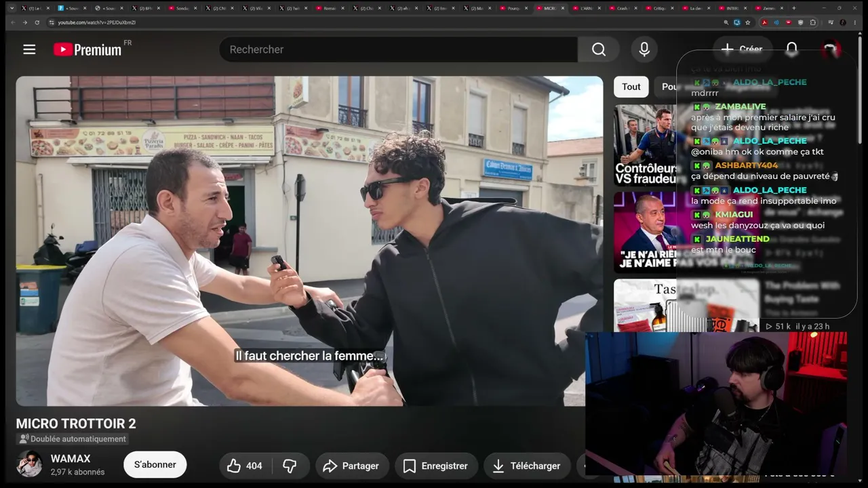Open the WAMAX channel name link
The width and height of the screenshot is (868, 488).
pyautogui.click(x=71, y=459)
